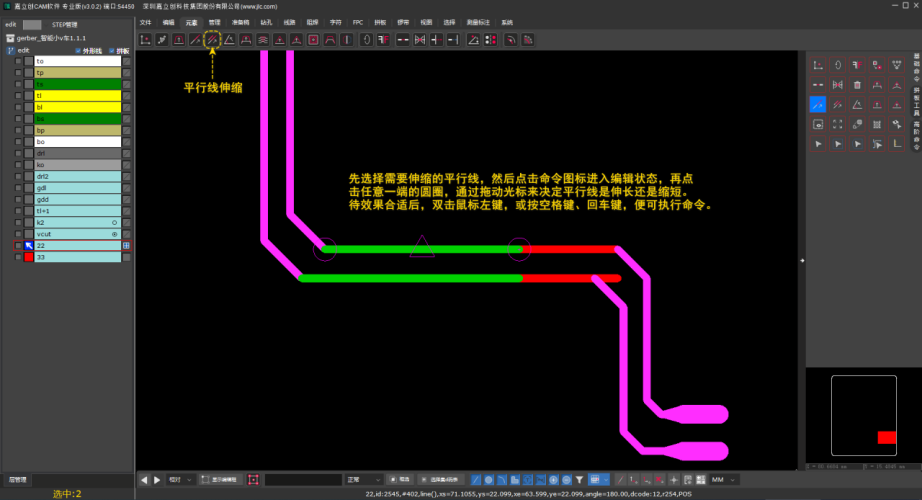Click the single line stretch icon in top toolbar
This screenshot has width=922, height=500.
pos(195,40)
